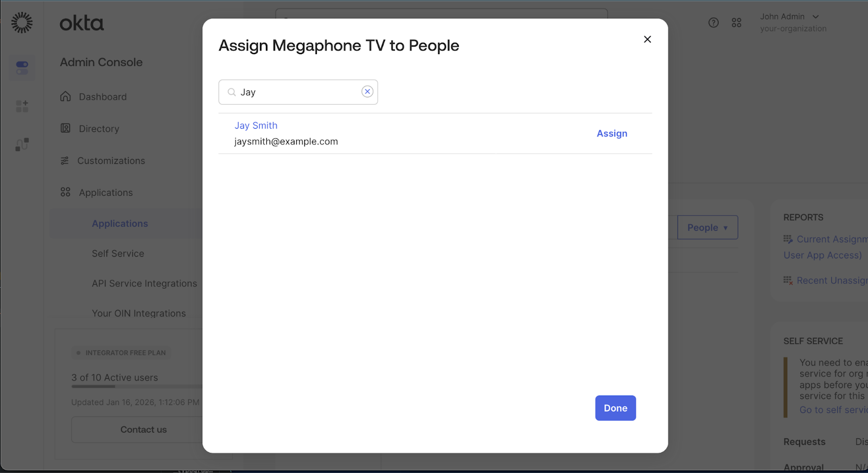868x473 pixels.
Task: Click the Okta sunburst logo
Action: [22, 23]
